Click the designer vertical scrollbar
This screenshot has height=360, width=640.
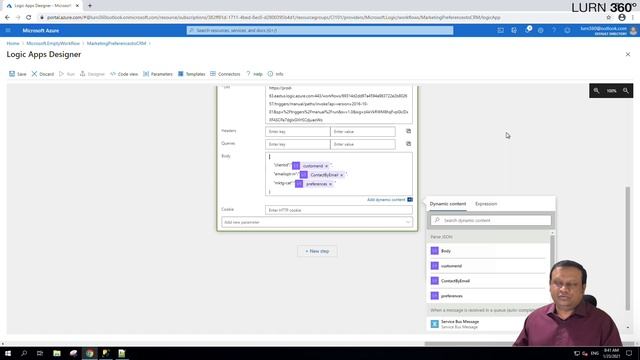pos(628,249)
